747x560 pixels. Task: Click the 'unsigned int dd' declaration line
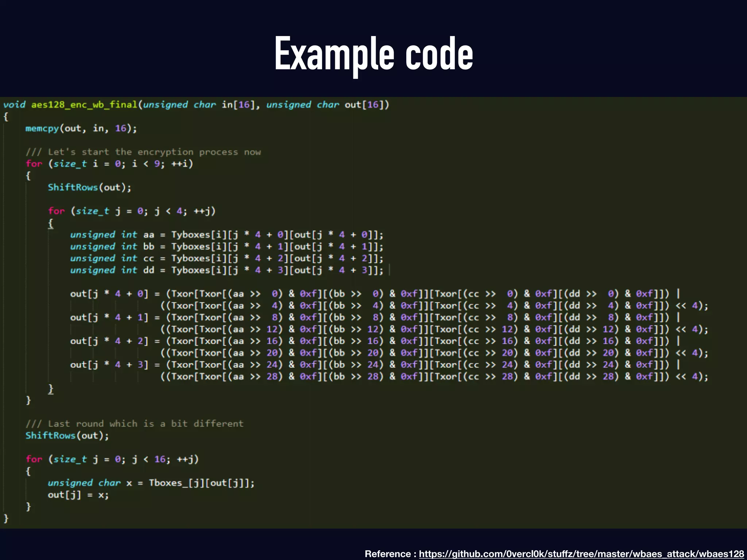click(x=227, y=270)
